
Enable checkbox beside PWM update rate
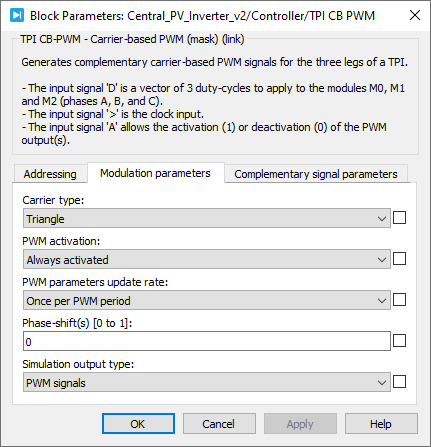point(399,300)
